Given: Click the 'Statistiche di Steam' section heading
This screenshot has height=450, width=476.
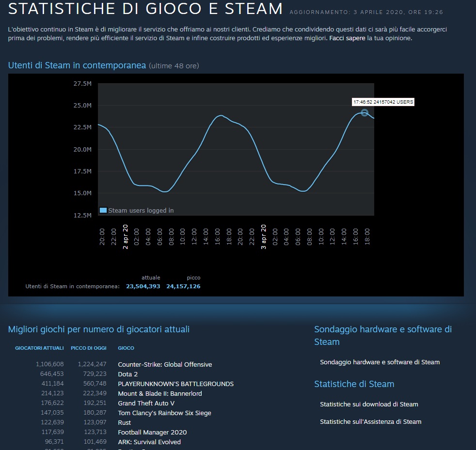Looking at the screenshot, I should click(x=354, y=384).
